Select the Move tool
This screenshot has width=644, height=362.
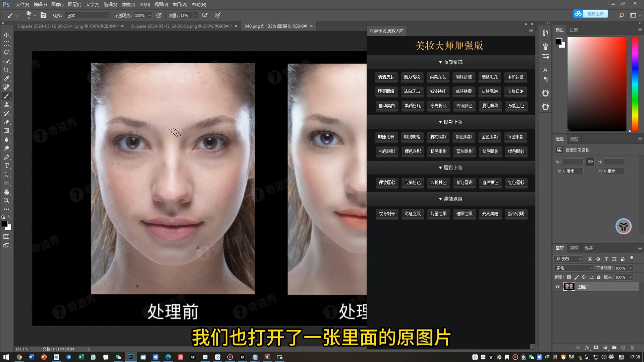6,35
